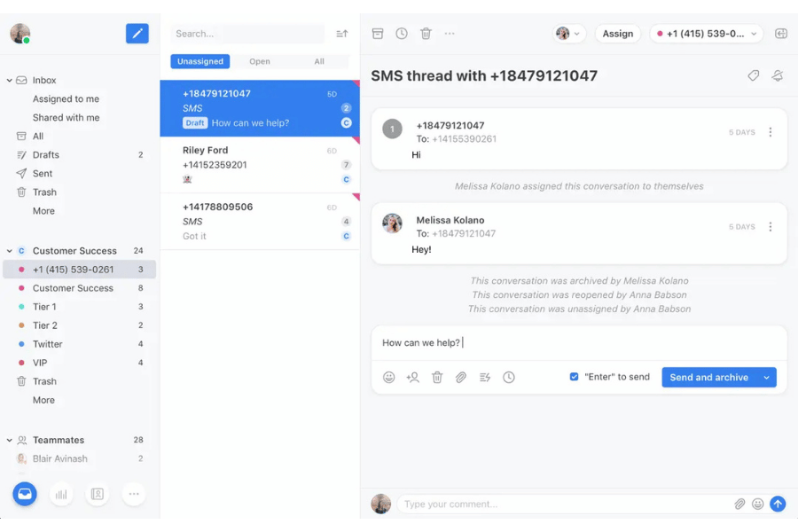This screenshot has width=798, height=532.
Task: Open the Tier 2 inbox
Action: coord(45,325)
